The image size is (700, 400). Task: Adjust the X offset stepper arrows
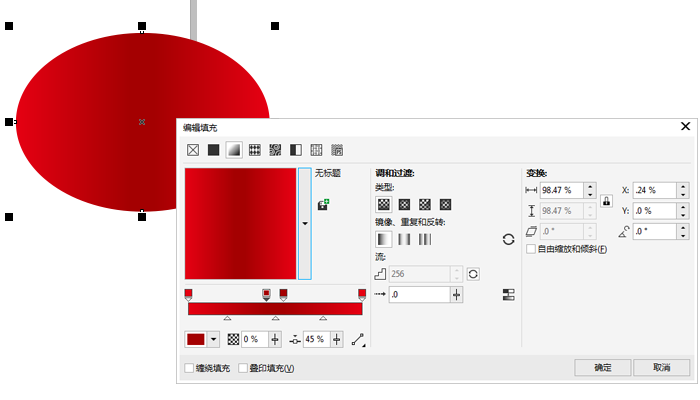click(x=683, y=191)
